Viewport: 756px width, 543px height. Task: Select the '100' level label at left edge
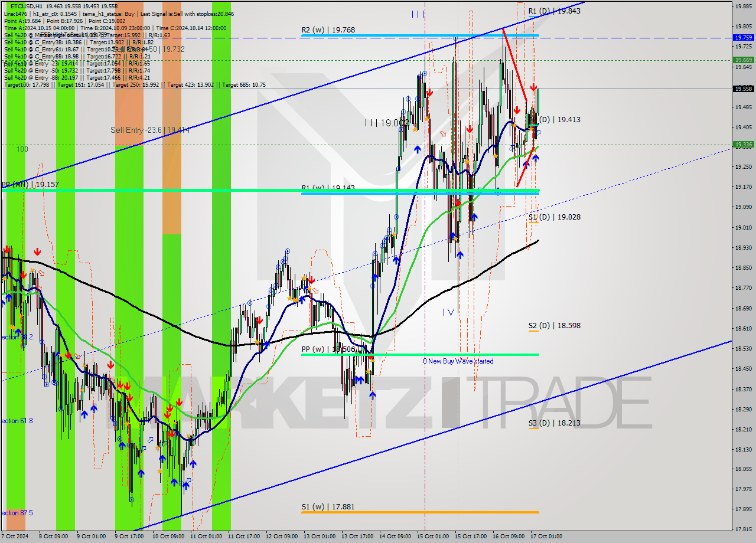tap(22, 149)
